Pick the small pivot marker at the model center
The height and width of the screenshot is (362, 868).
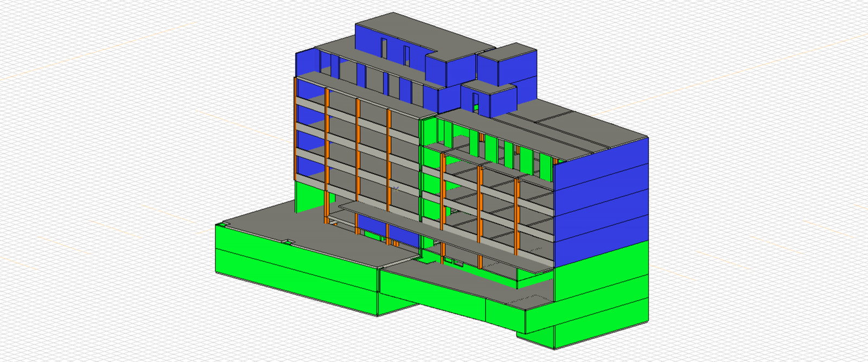(x=396, y=188)
